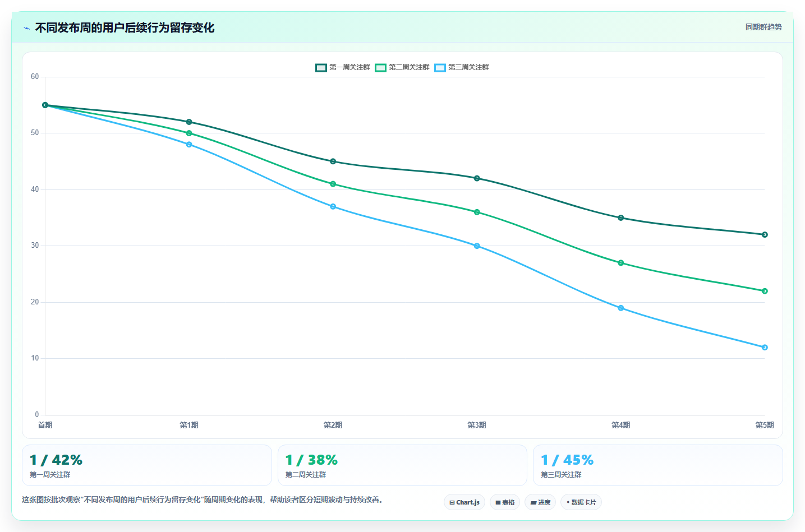805x532 pixels.
Task: Click 第一周关注群 point at 第1期 (52)
Action: pyautogui.click(x=189, y=122)
